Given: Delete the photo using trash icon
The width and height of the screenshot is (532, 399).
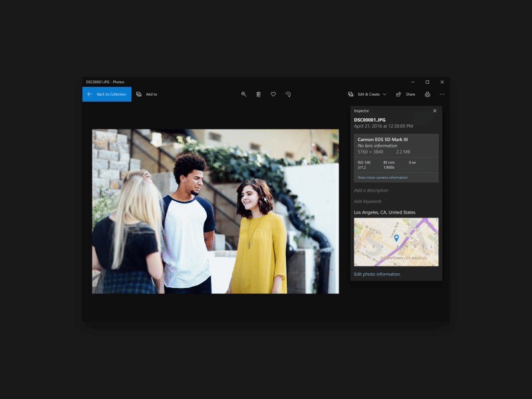Looking at the screenshot, I should tap(259, 94).
